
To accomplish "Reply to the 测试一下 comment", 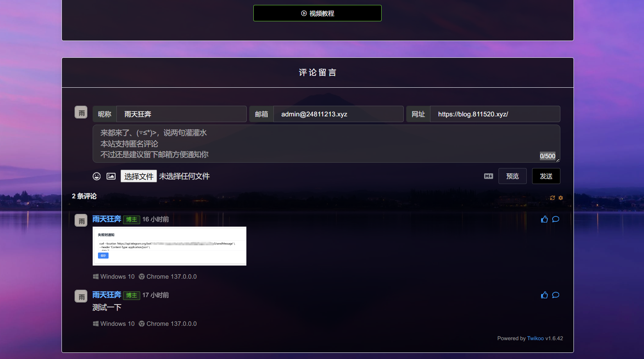I will 556,295.
